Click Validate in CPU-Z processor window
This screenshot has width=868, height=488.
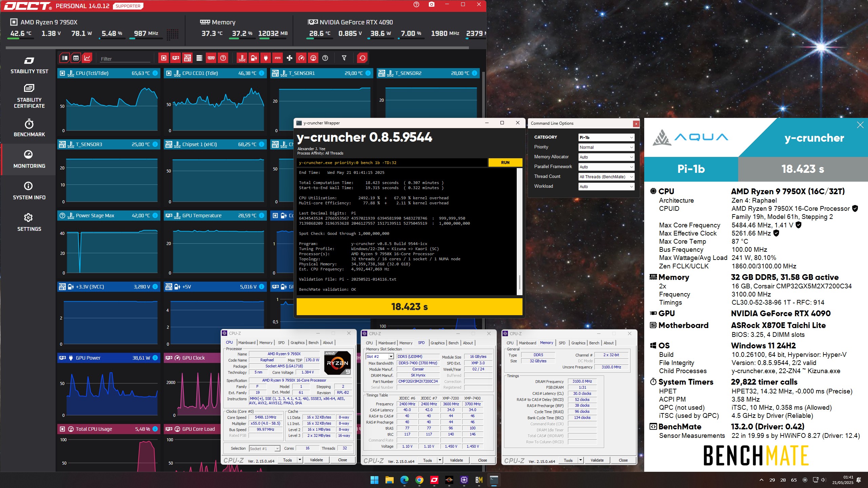coord(316,460)
